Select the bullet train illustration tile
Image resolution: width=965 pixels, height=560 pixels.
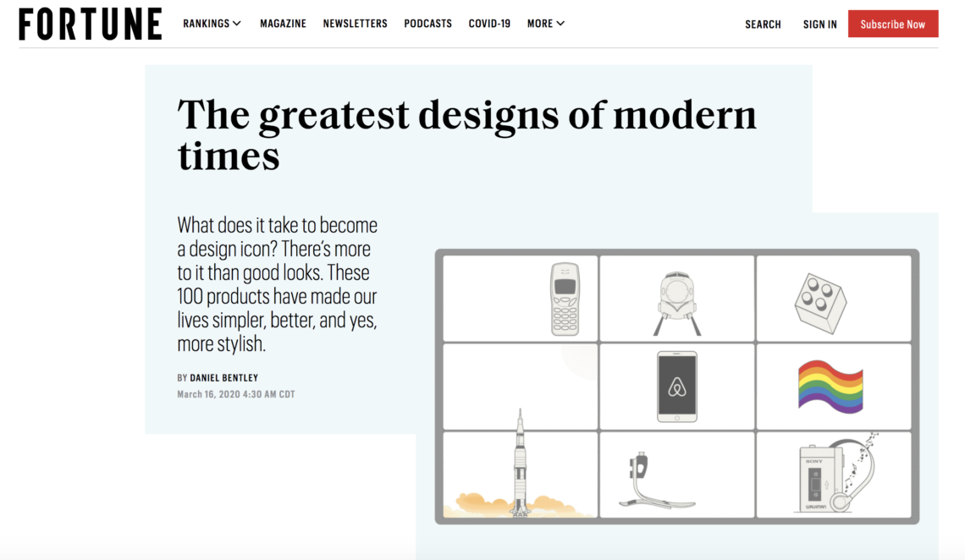coord(676,299)
